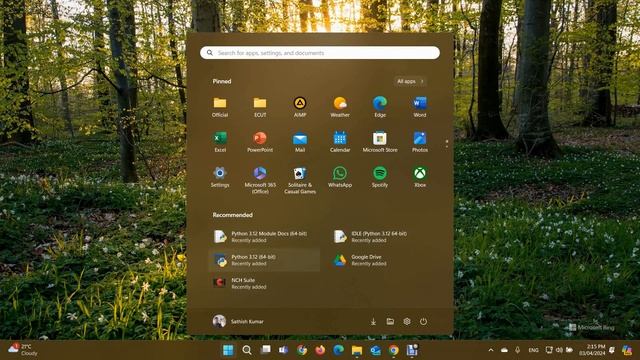Open volume tray icon

559,350
